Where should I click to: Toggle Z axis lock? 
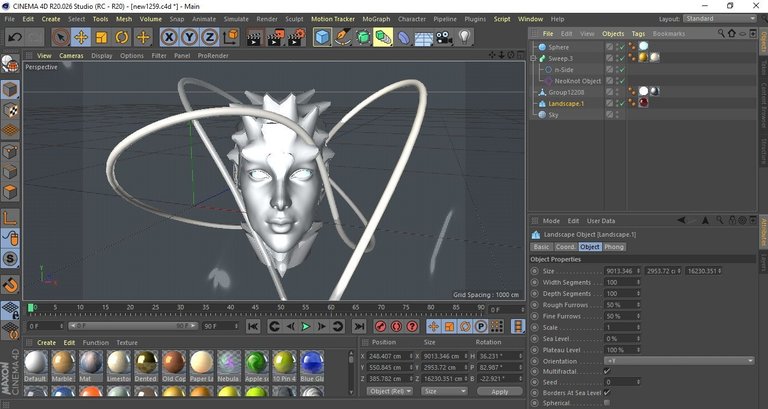point(209,37)
